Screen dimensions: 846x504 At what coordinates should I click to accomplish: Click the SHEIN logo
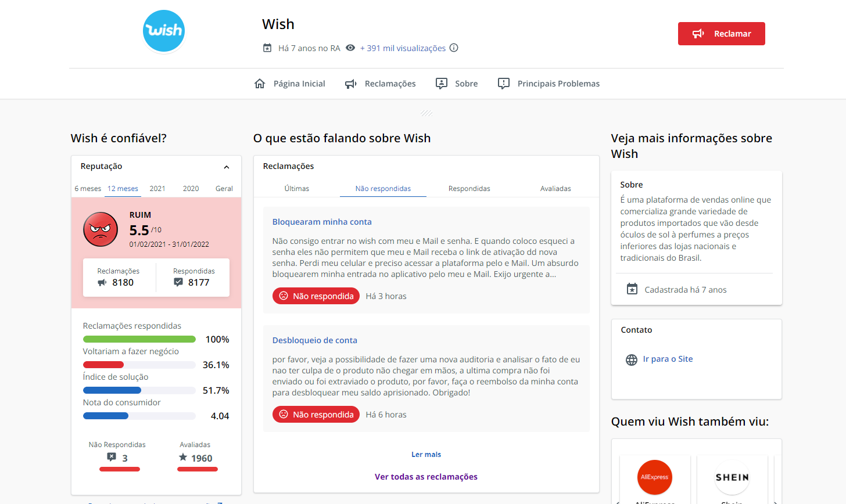[x=732, y=477]
